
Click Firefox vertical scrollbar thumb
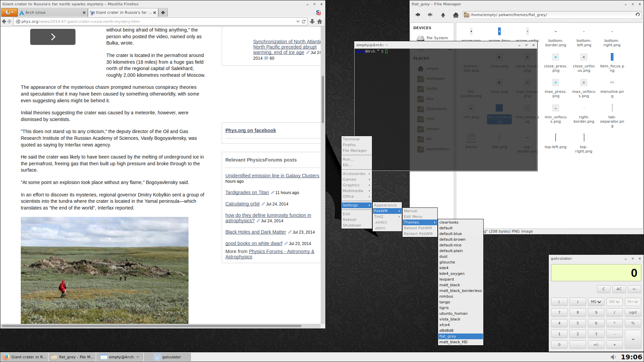(323, 100)
